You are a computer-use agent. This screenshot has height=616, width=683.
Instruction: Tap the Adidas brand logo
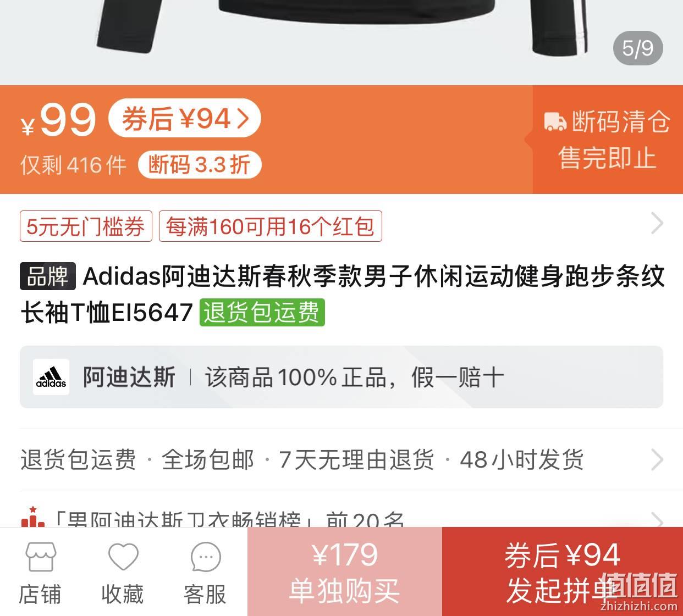click(51, 377)
